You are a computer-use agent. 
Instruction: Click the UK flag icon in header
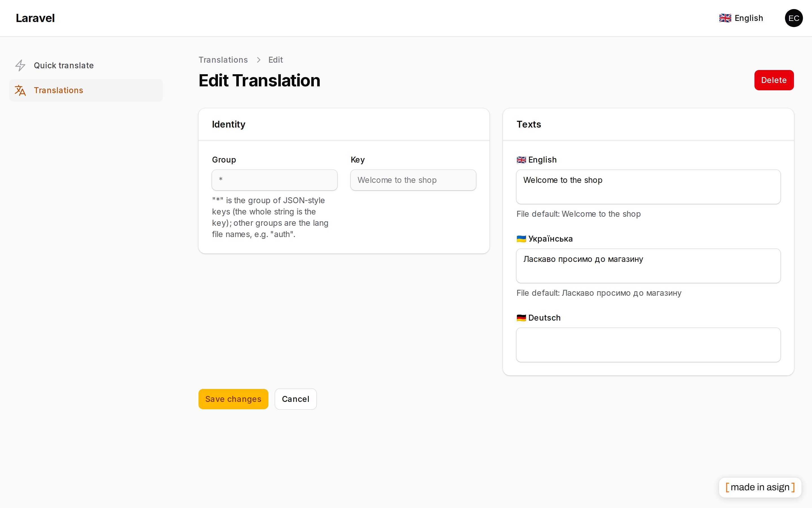tap(725, 18)
